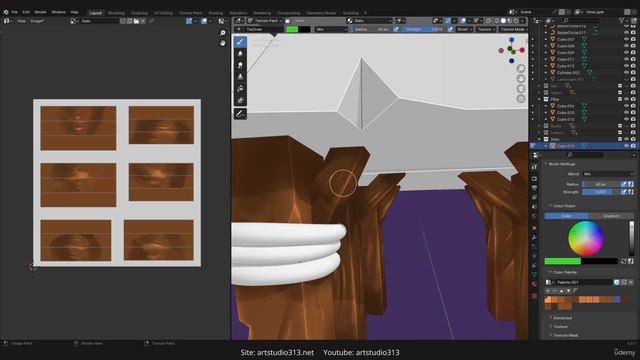This screenshot has width=640, height=360.
Task: Open the Texture Mask header popover
Action: (512, 29)
